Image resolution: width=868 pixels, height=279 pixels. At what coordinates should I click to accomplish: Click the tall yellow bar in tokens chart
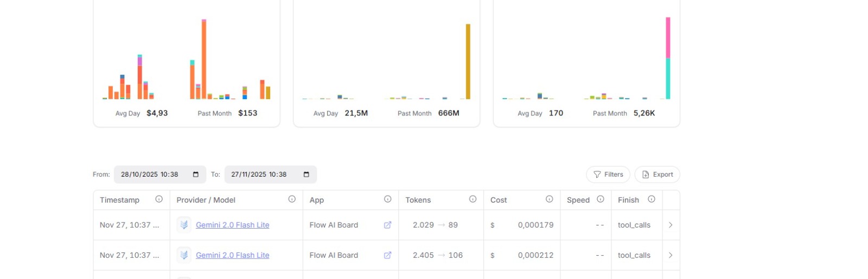(x=468, y=61)
